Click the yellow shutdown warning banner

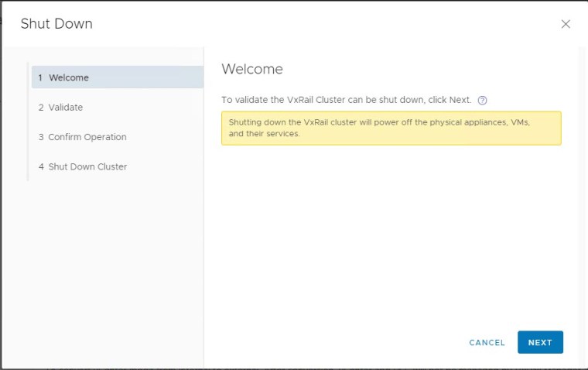pos(391,128)
